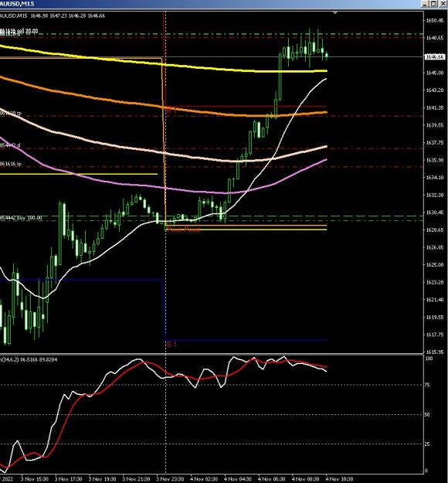Click the oscillator scale level 100

[x=429, y=359]
